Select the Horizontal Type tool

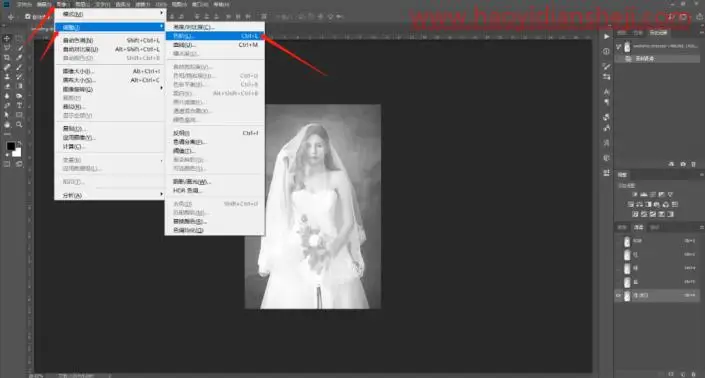pyautogui.click(x=19, y=105)
